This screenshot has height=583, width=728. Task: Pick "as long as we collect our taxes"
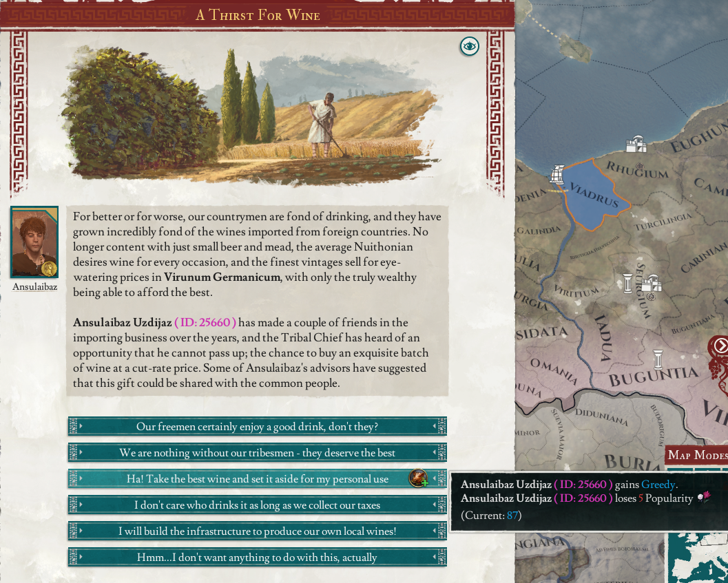point(257,505)
